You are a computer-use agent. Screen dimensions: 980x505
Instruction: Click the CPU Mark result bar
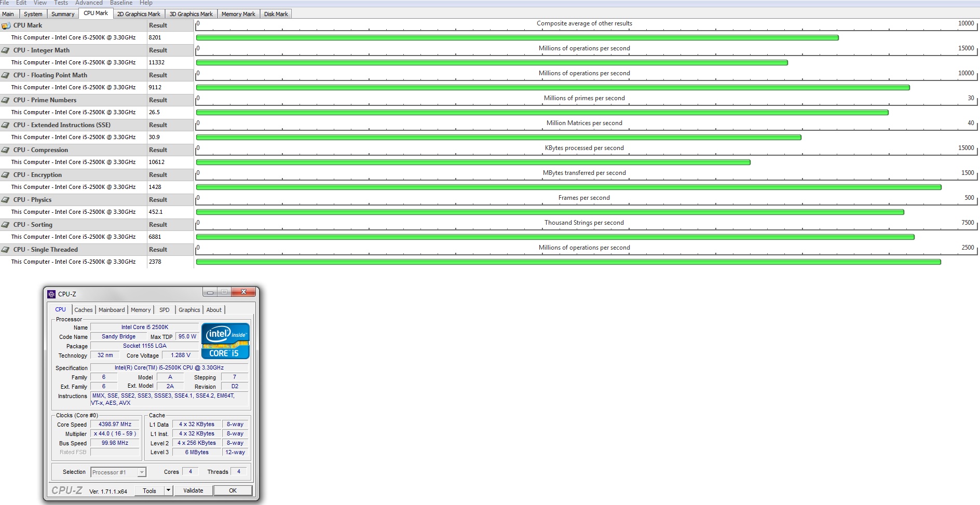517,37
